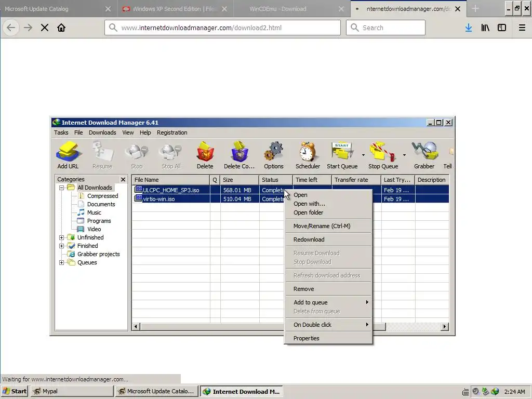Open the IDM View menu
Image resolution: width=532 pixels, height=399 pixels.
coord(128,132)
